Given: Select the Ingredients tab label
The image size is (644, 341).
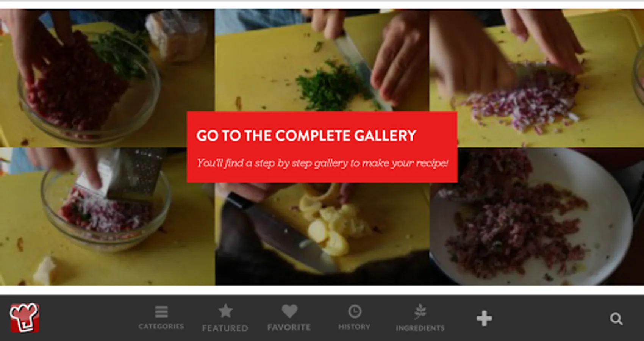Looking at the screenshot, I should click(x=420, y=328).
